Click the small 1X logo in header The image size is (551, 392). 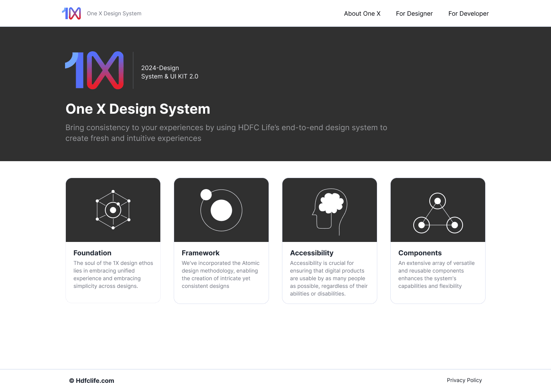[72, 13]
